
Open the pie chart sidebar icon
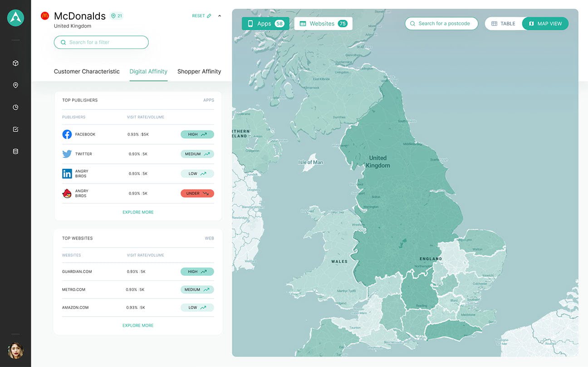15,108
